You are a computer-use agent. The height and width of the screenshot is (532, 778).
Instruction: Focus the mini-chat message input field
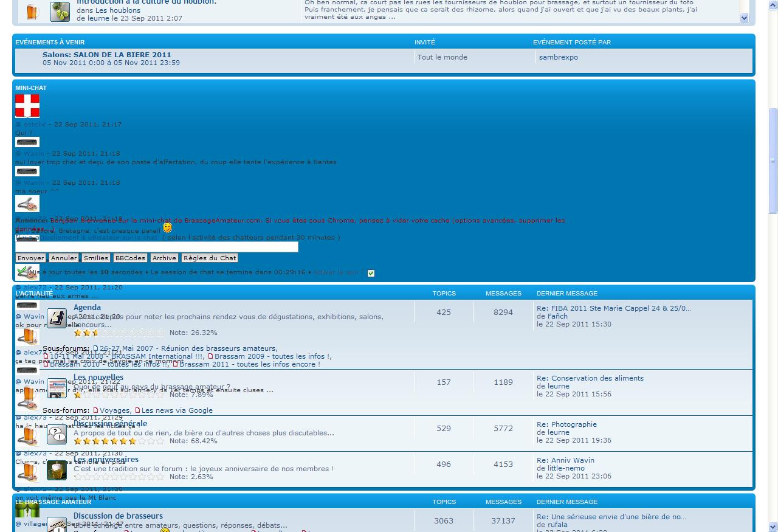coord(157,247)
